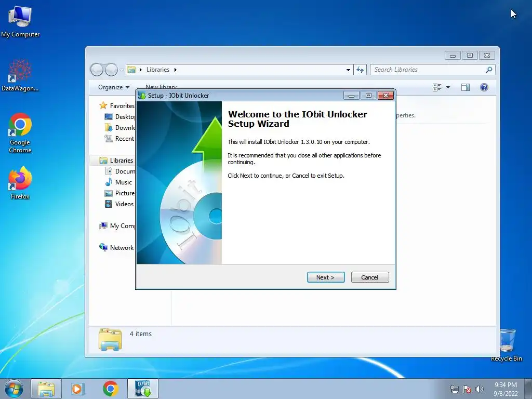532x399 pixels.
Task: Launch Windows Media Player from taskbar
Action: click(x=78, y=389)
